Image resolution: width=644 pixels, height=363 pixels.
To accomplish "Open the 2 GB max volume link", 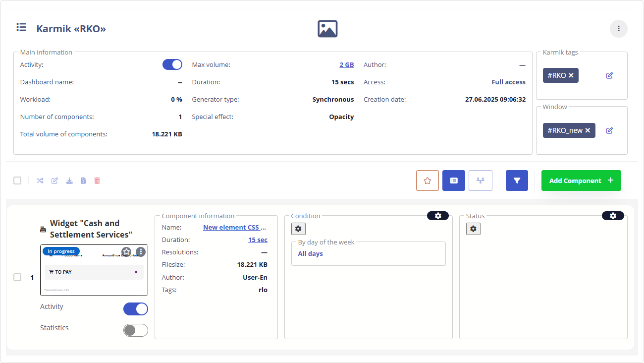I will 346,64.
